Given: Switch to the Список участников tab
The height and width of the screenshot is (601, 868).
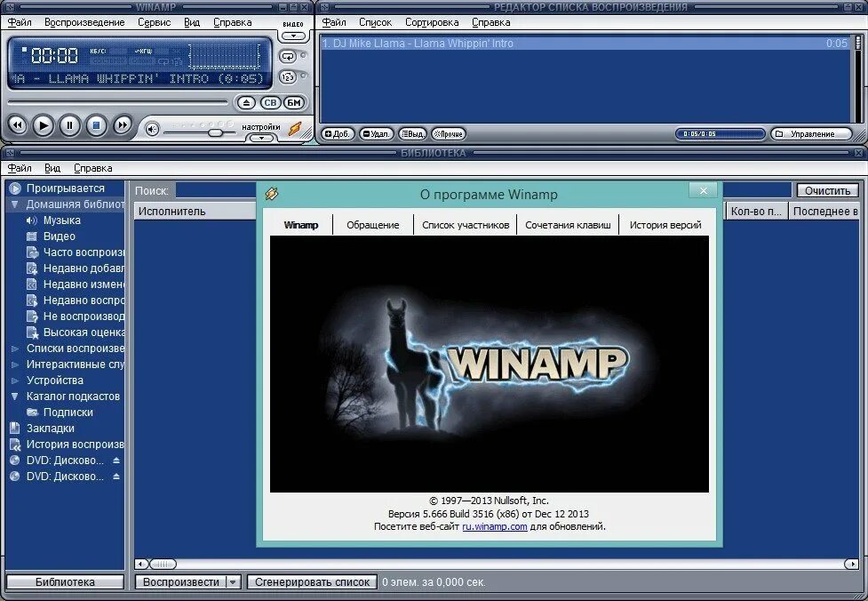Looking at the screenshot, I should point(466,225).
